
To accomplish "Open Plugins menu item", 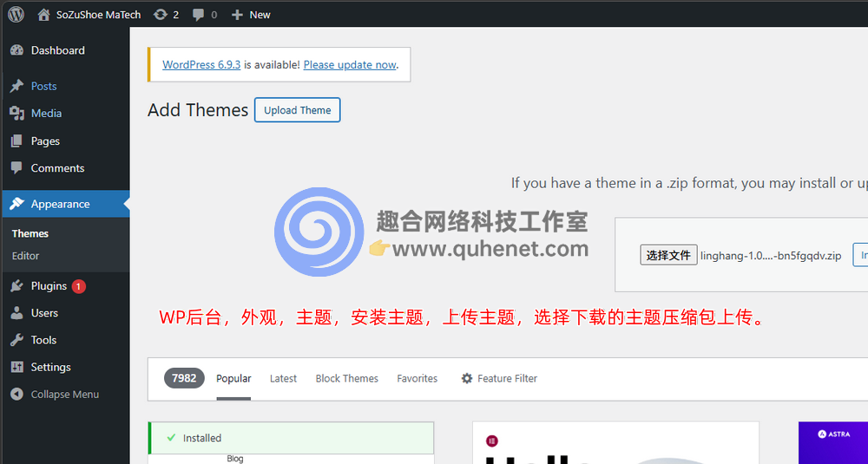I will click(65, 286).
